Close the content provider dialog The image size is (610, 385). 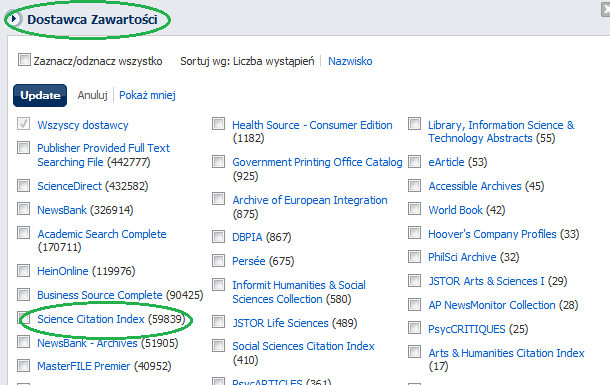[606, 10]
